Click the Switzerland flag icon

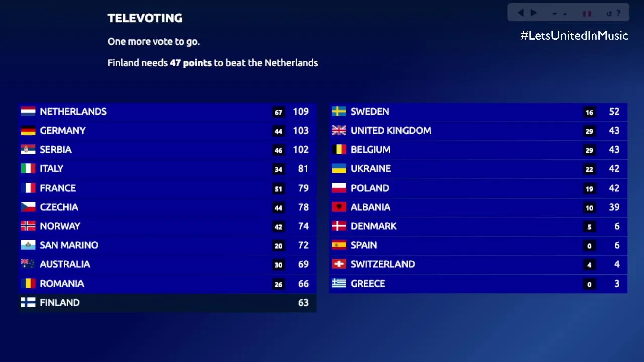tap(339, 264)
